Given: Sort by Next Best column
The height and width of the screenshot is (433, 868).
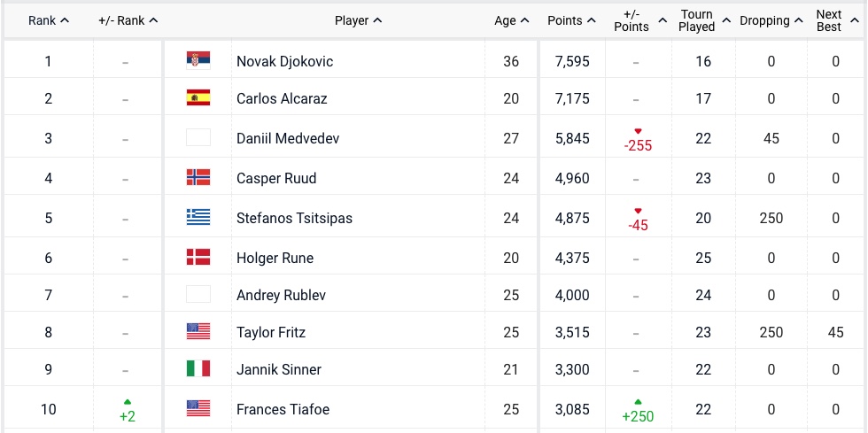Looking at the screenshot, I should [x=835, y=20].
